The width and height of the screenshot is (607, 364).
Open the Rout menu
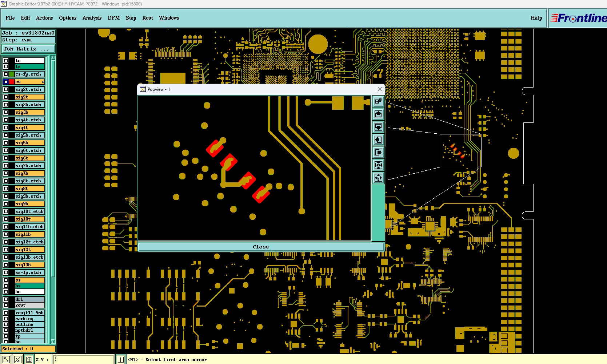[148, 18]
